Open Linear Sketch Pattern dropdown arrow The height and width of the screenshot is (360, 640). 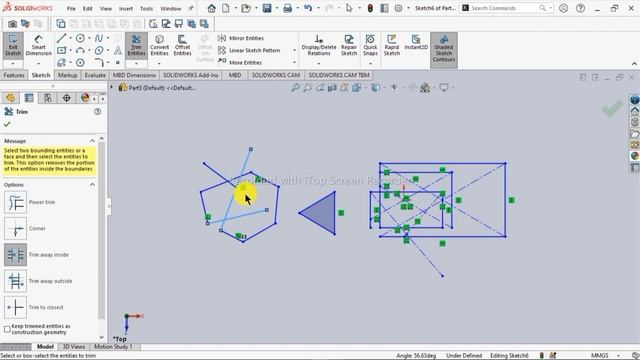tap(294, 50)
